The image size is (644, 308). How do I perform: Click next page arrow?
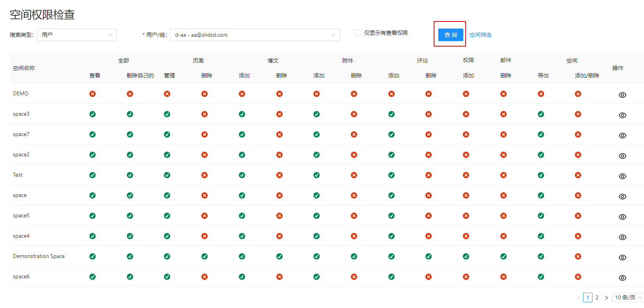pos(606,297)
